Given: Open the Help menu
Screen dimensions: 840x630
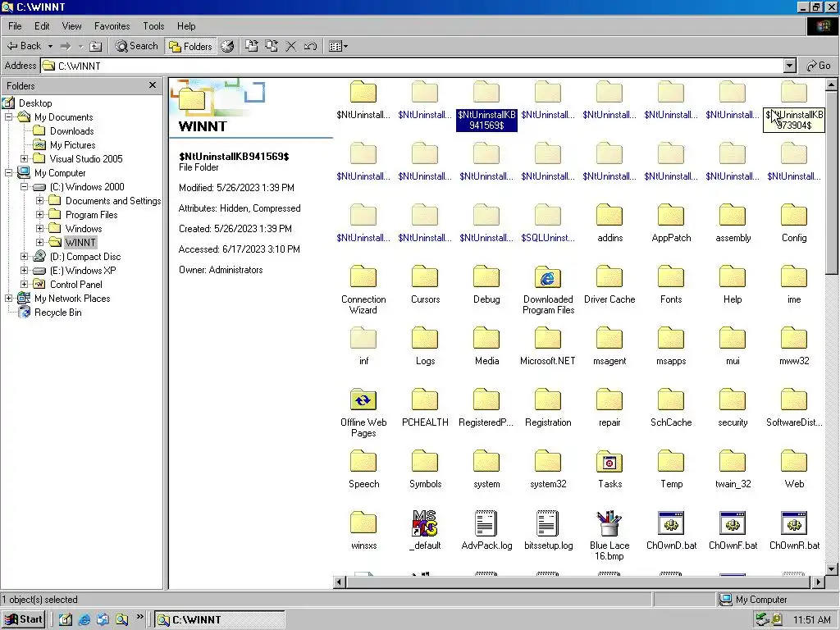Looking at the screenshot, I should [x=186, y=25].
